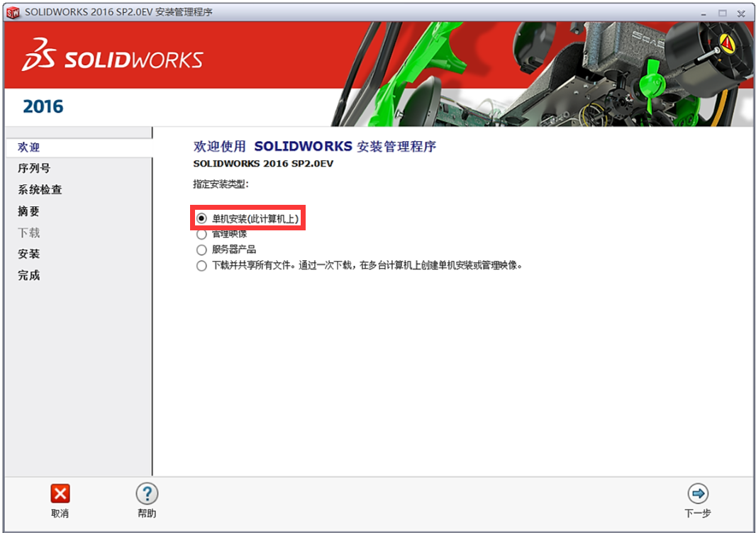Open help via the question mark icon
Image resolution: width=756 pixels, height=533 pixels.
point(147,494)
